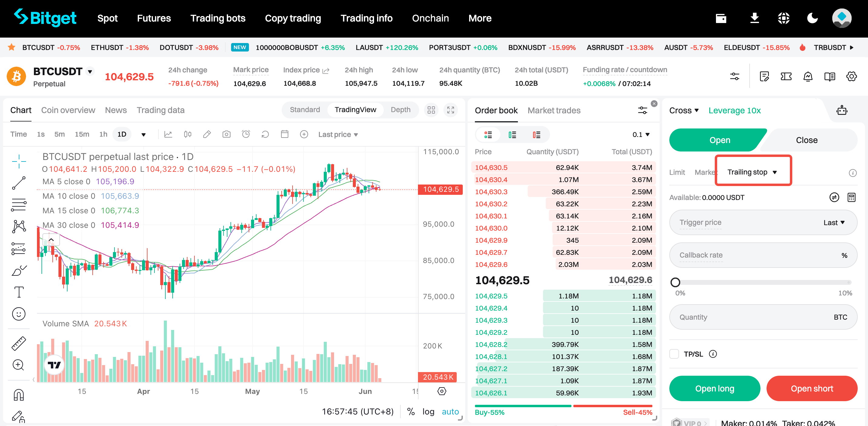Take a chart screenshot with camera icon

pos(227,135)
